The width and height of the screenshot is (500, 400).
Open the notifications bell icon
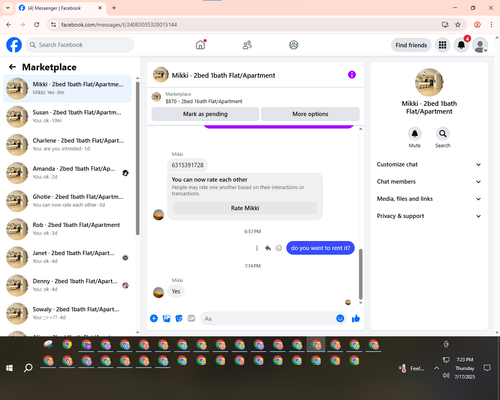point(461,45)
